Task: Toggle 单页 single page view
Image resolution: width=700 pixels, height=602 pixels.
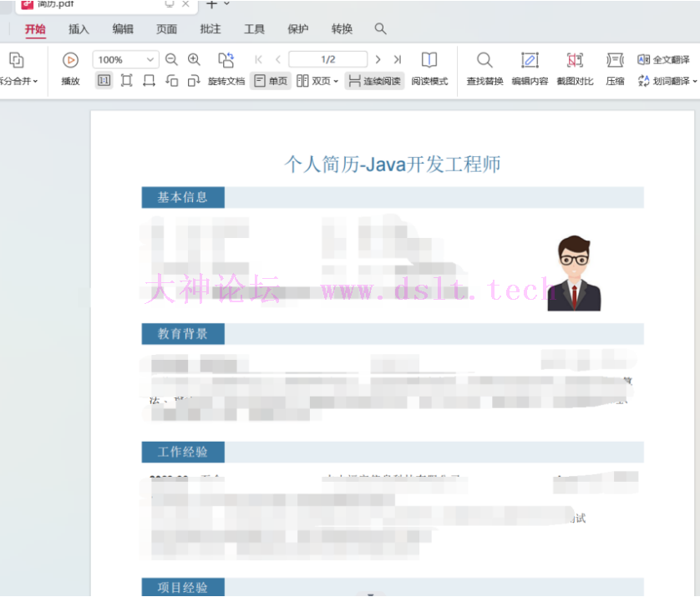Action: coord(271,81)
